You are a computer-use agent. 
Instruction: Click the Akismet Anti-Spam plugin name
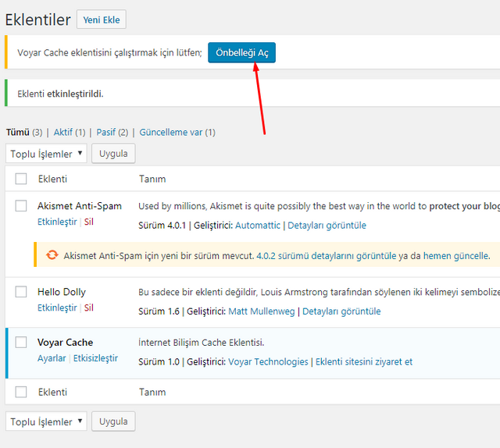80,206
